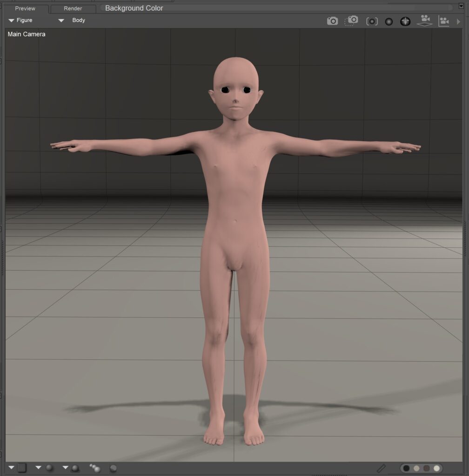Click the plain gray sphere icon

(x=389, y=21)
